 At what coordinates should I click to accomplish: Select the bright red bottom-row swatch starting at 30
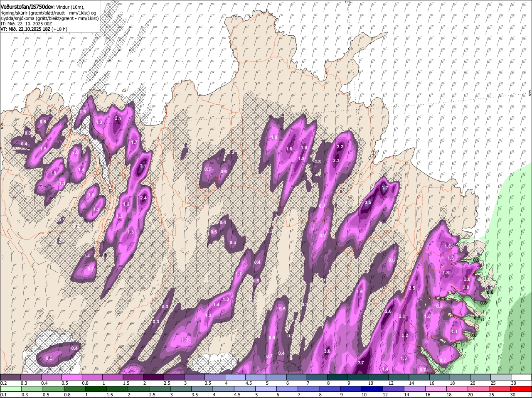tap(521, 389)
